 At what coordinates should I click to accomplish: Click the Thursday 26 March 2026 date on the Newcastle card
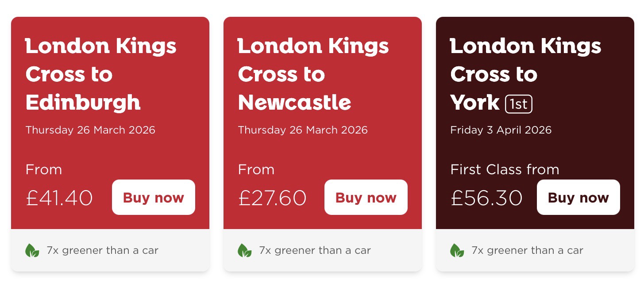click(x=303, y=130)
